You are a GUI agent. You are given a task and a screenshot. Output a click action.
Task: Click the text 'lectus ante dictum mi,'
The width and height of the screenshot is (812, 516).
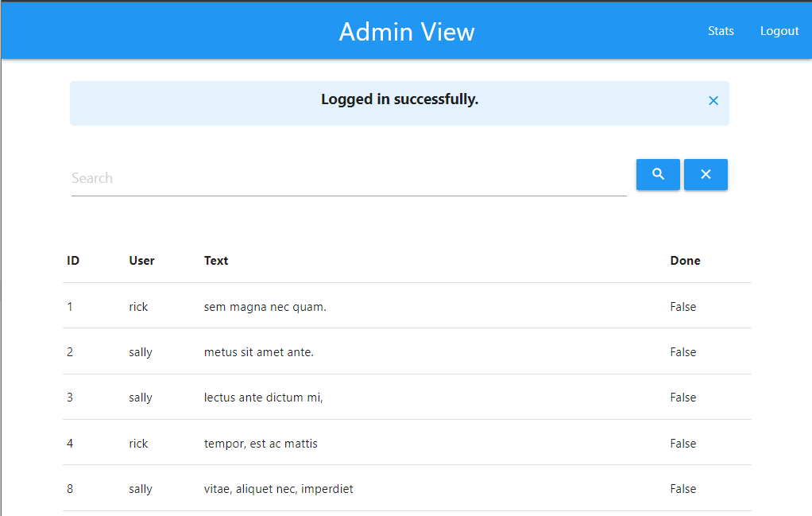coord(263,398)
